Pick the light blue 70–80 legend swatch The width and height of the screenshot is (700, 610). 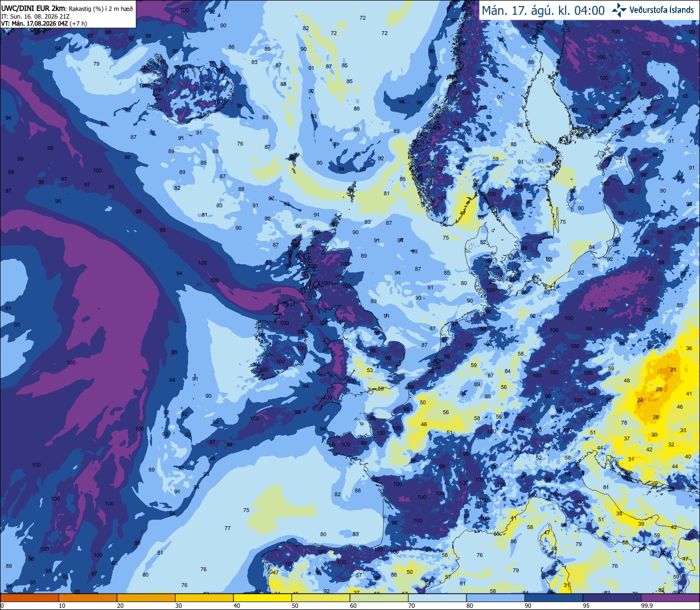437,597
